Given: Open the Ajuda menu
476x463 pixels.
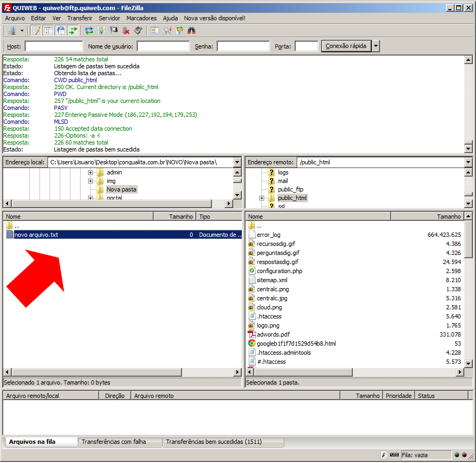Looking at the screenshot, I should 170,18.
